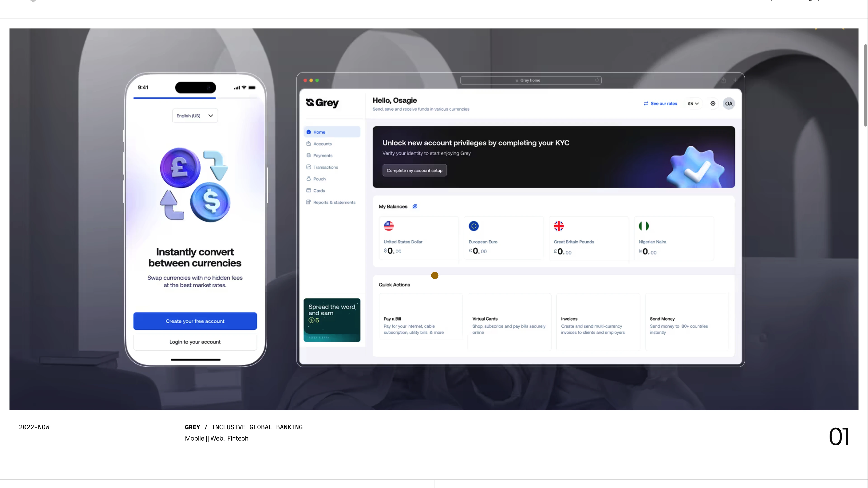Click the Reports & statements icon
The width and height of the screenshot is (868, 488).
308,202
